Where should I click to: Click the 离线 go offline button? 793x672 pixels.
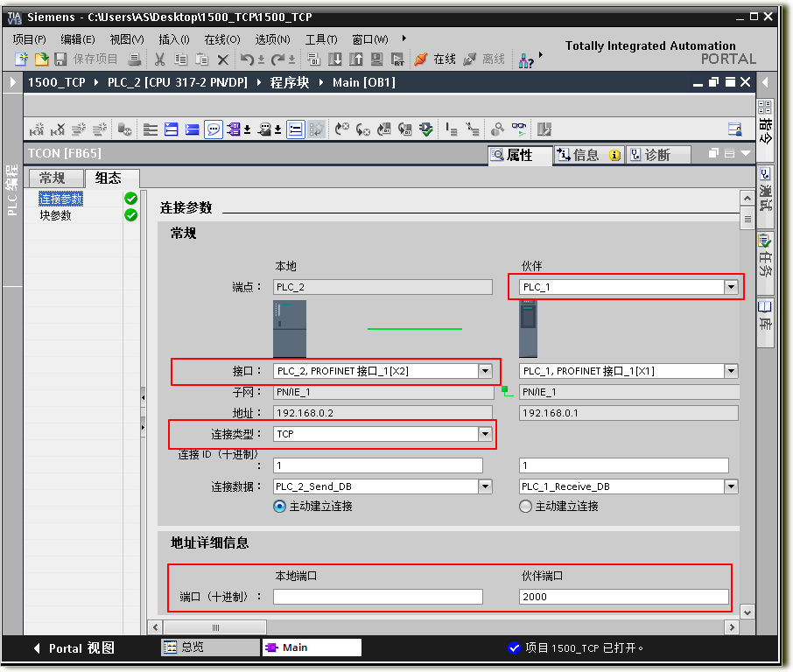point(484,59)
